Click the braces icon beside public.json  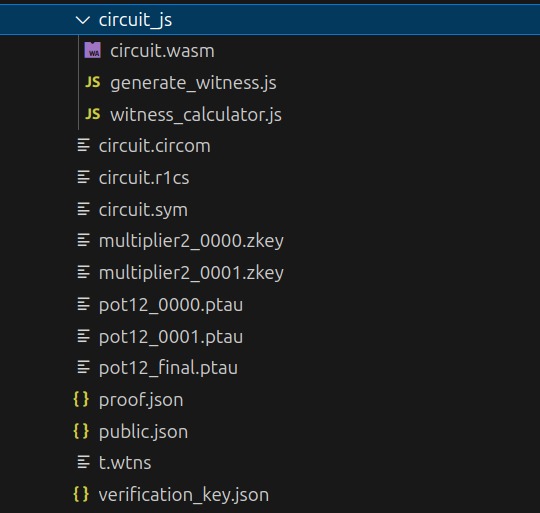[81, 431]
